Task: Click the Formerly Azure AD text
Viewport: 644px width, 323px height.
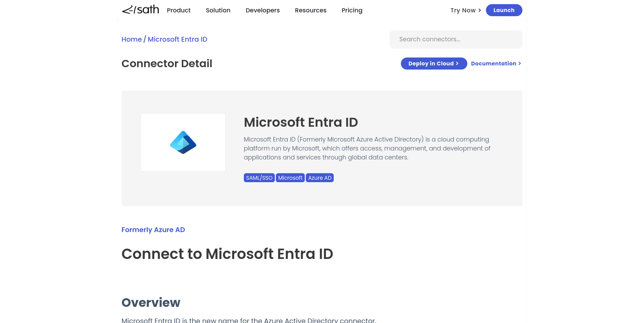Action: [x=153, y=230]
